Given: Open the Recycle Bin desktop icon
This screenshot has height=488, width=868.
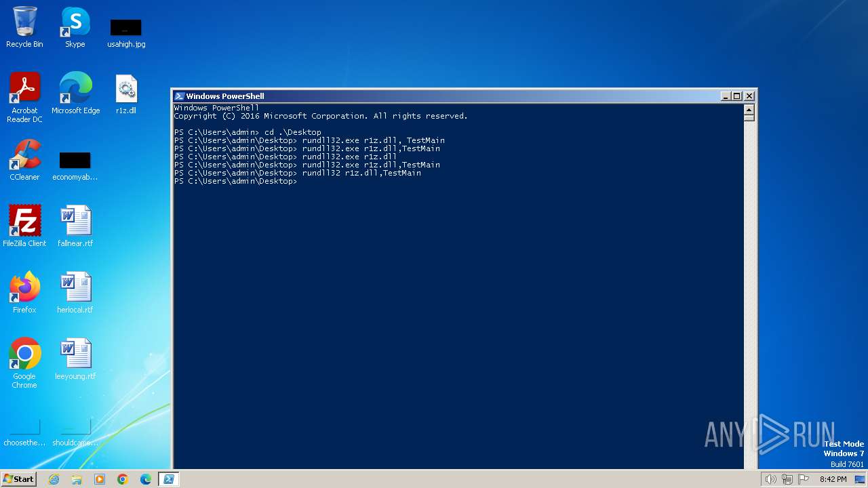Looking at the screenshot, I should (24, 27).
